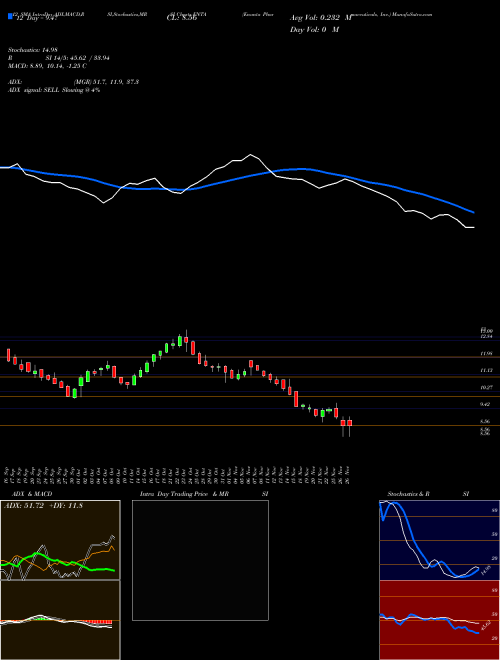Click the 14.98 stochastics value label
The height and width of the screenshot is (660, 500).
[x=484, y=571]
